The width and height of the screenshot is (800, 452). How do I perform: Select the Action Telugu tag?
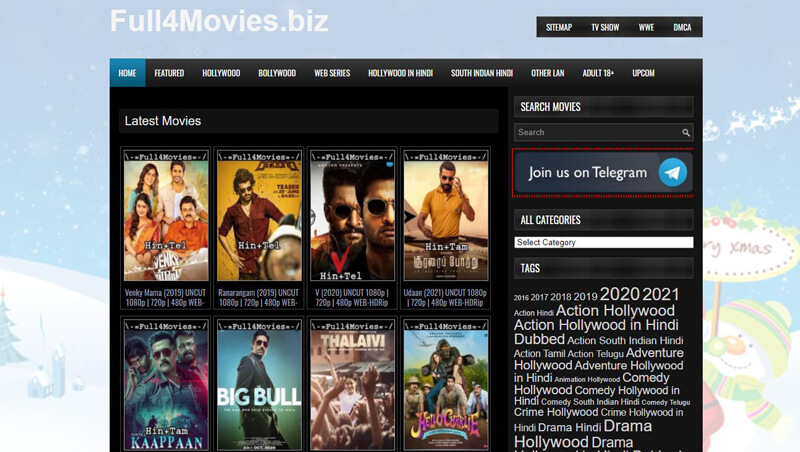tap(595, 354)
